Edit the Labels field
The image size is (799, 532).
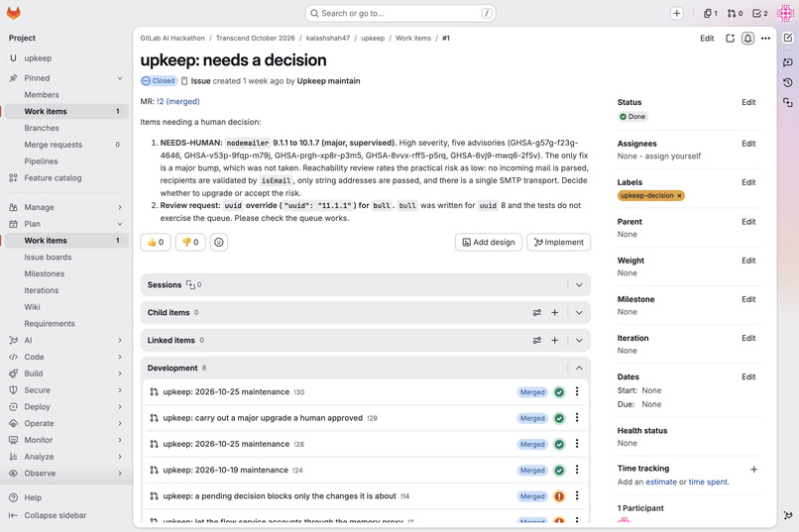tap(748, 182)
